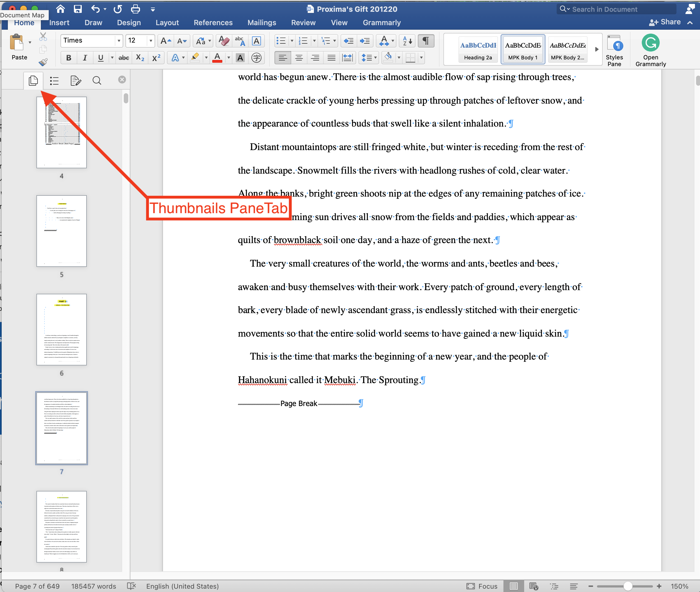The height and width of the screenshot is (592, 700).
Task: Open the Reviewing pane tab in sidebar
Action: [76, 81]
